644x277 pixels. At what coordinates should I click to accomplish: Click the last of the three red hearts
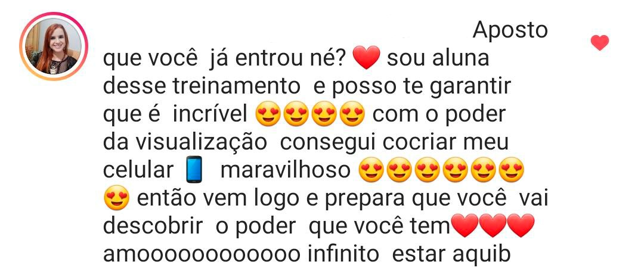(521, 225)
